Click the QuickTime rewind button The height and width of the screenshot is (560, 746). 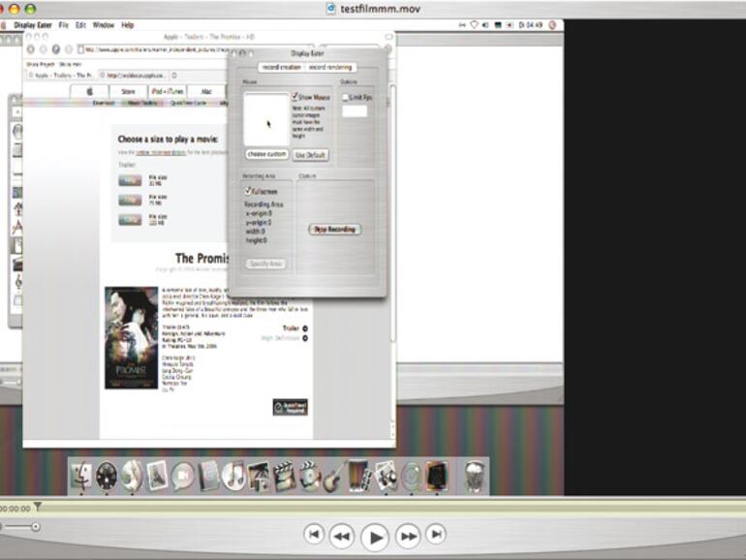tap(342, 536)
